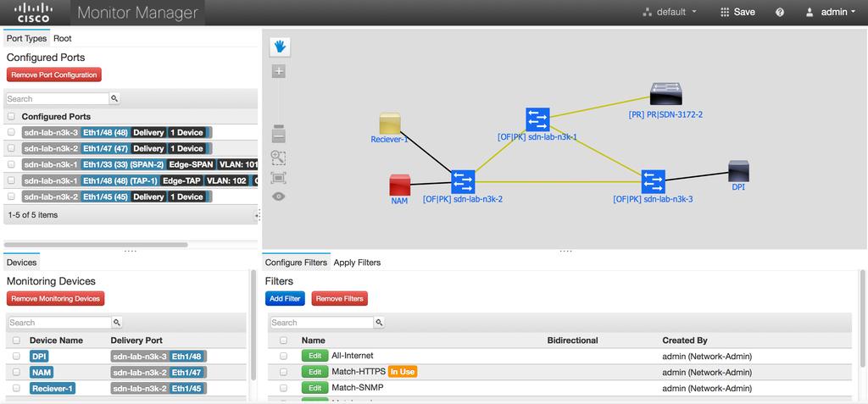Select the sdn-lab-n3k-2 switch icon
This screenshot has height=404, width=868.
point(463,181)
